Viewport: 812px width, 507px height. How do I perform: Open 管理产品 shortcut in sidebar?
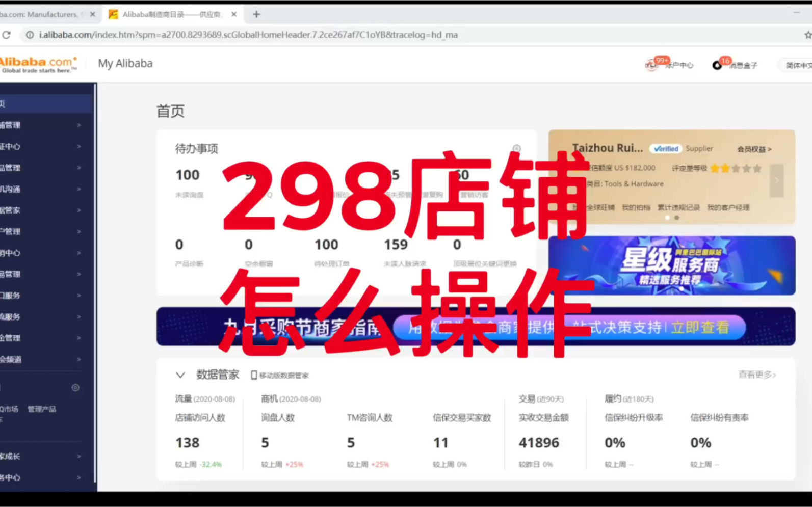(x=42, y=409)
